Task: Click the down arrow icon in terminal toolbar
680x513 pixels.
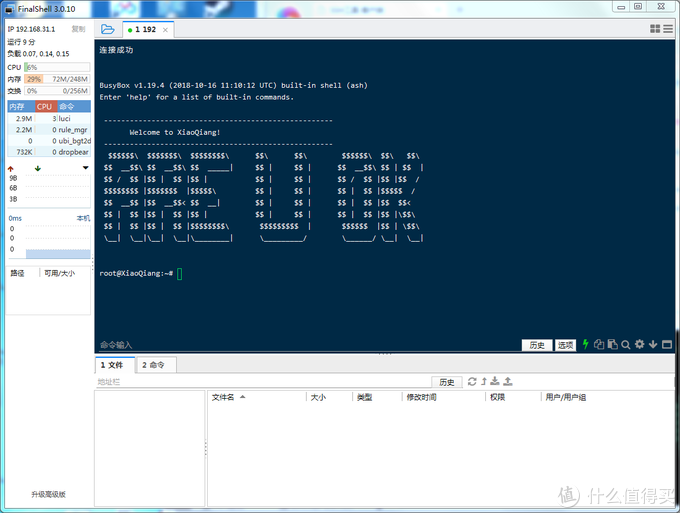Action: 652,344
